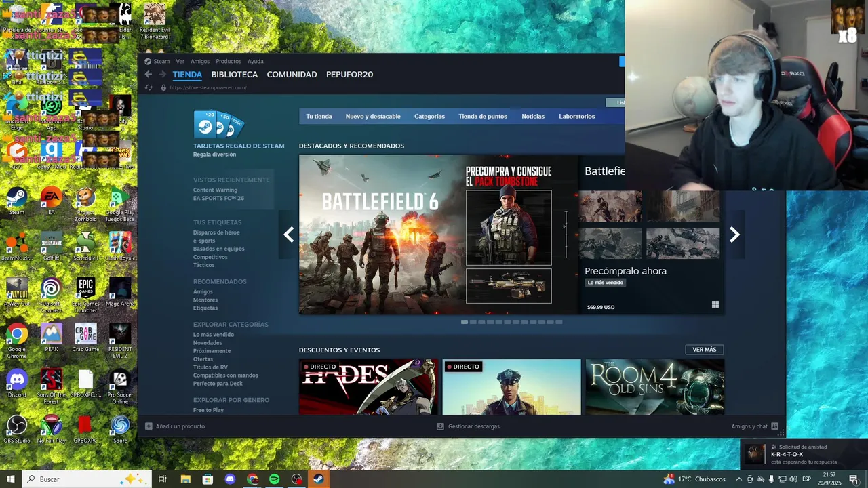Open the Lo más vendido category
The height and width of the screenshot is (488, 868).
click(x=214, y=335)
